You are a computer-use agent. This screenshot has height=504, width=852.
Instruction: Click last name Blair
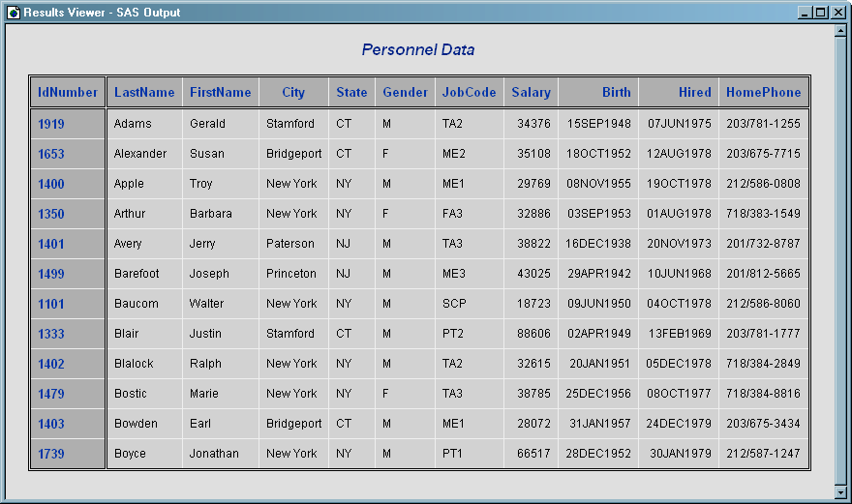pyautogui.click(x=126, y=334)
